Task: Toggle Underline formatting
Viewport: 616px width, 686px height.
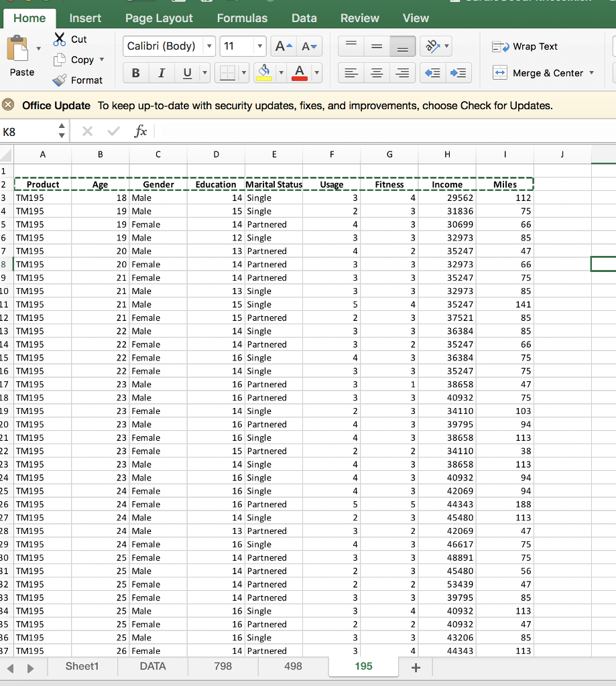Action: tap(188, 73)
